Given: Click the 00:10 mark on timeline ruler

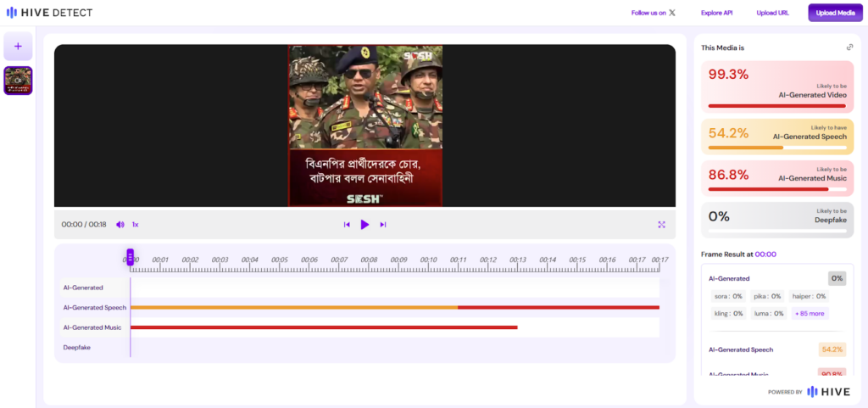Looking at the screenshot, I should pyautogui.click(x=428, y=260).
